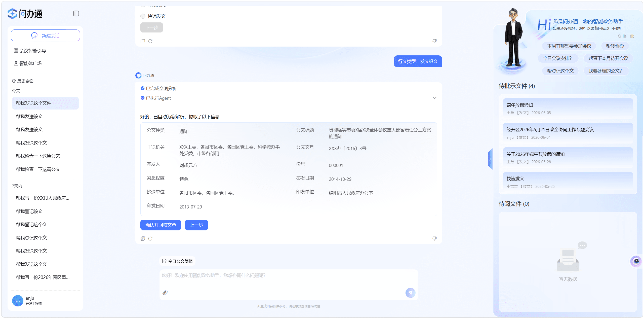Go back with the 上一步 button
Image resolution: width=644 pixels, height=318 pixels.
click(196, 225)
